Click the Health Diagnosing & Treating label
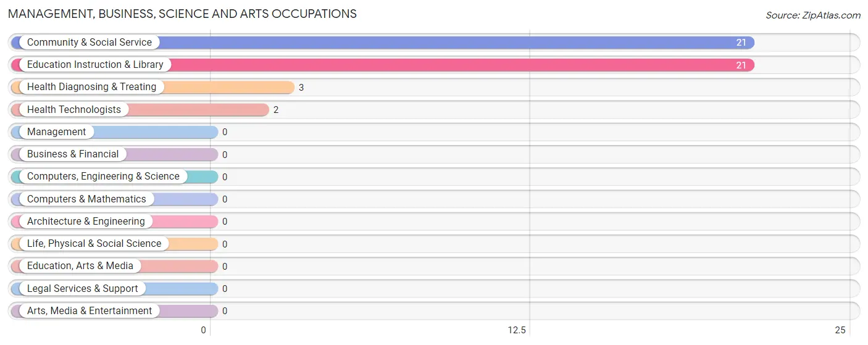Image resolution: width=868 pixels, height=345 pixels. tap(91, 87)
